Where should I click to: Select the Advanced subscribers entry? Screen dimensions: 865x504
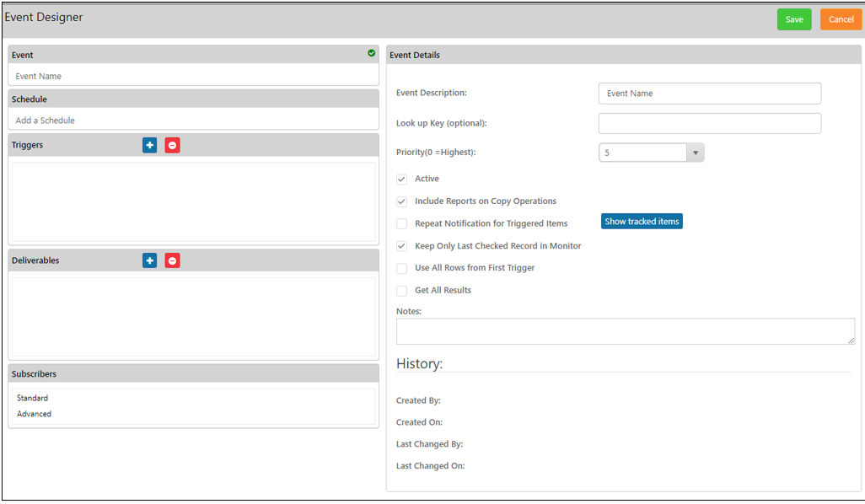tap(35, 414)
